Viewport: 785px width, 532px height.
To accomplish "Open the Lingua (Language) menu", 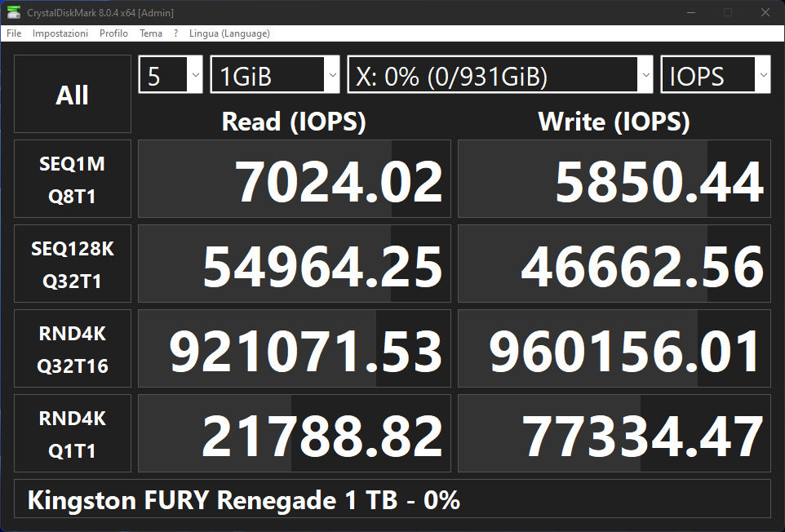I will point(229,33).
